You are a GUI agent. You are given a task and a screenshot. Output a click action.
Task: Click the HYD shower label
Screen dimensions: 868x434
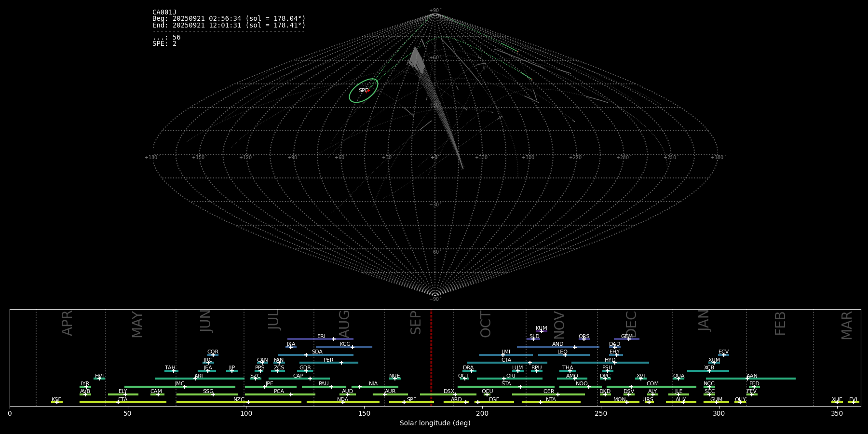610,360
